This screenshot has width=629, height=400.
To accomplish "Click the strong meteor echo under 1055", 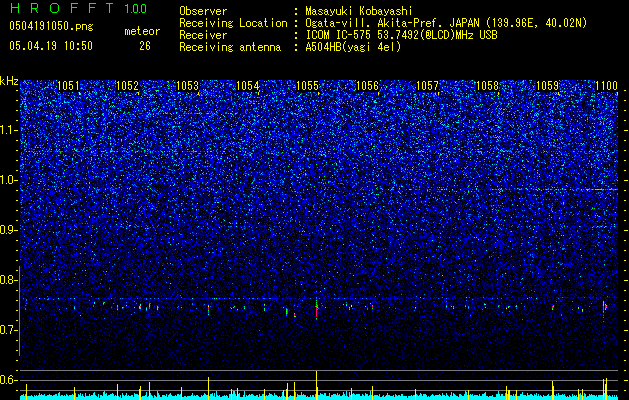I will point(317,309).
